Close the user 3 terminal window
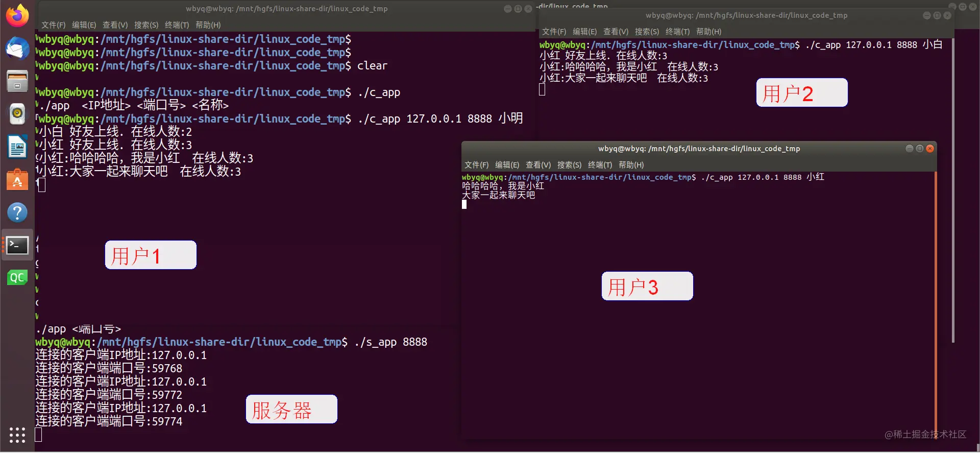Screen dimensions: 980x453 [930, 149]
